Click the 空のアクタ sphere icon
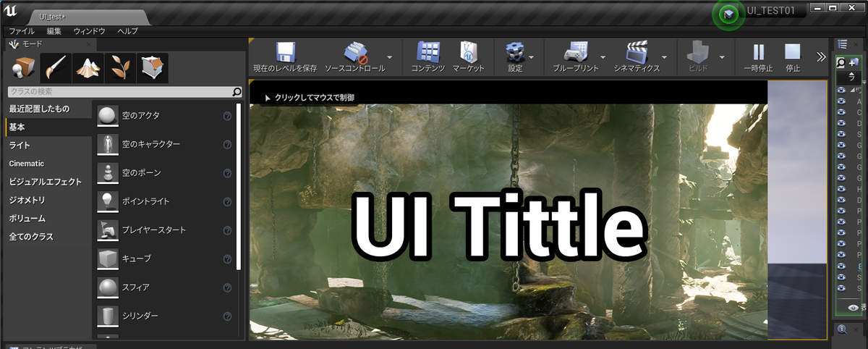 [107, 116]
